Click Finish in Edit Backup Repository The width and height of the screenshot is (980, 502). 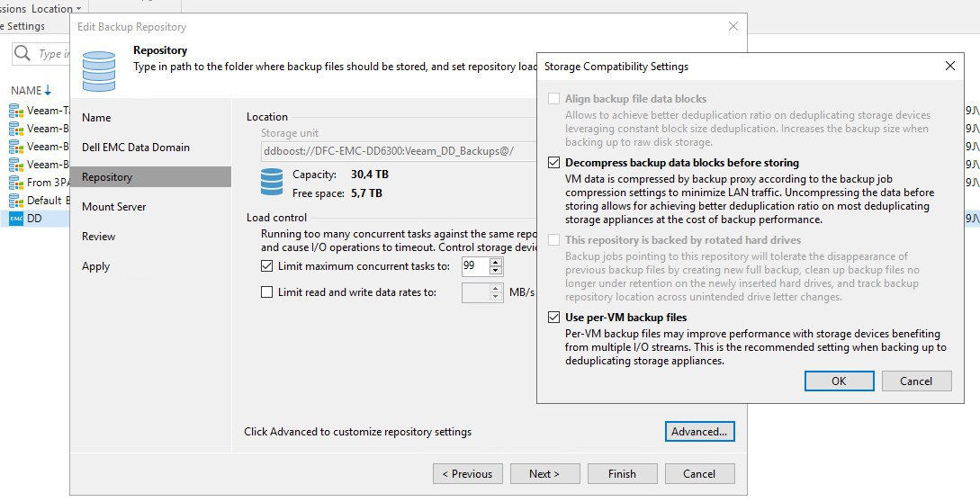[622, 474]
